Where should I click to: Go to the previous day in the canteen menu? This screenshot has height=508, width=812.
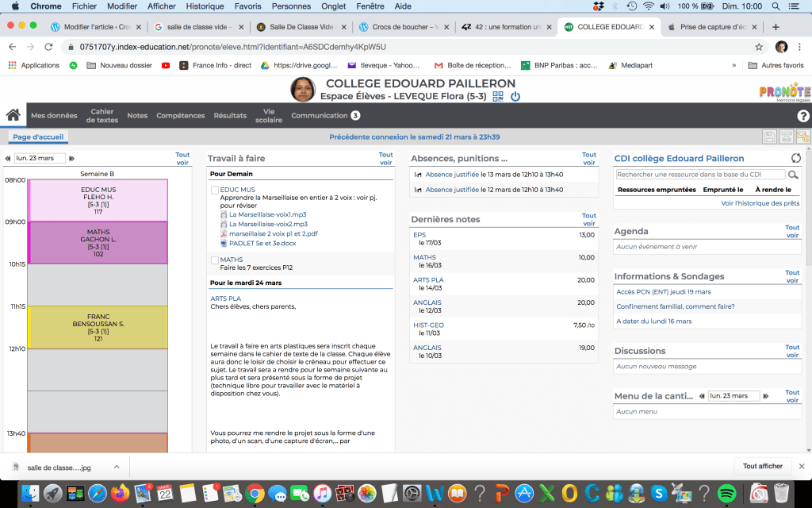click(701, 395)
